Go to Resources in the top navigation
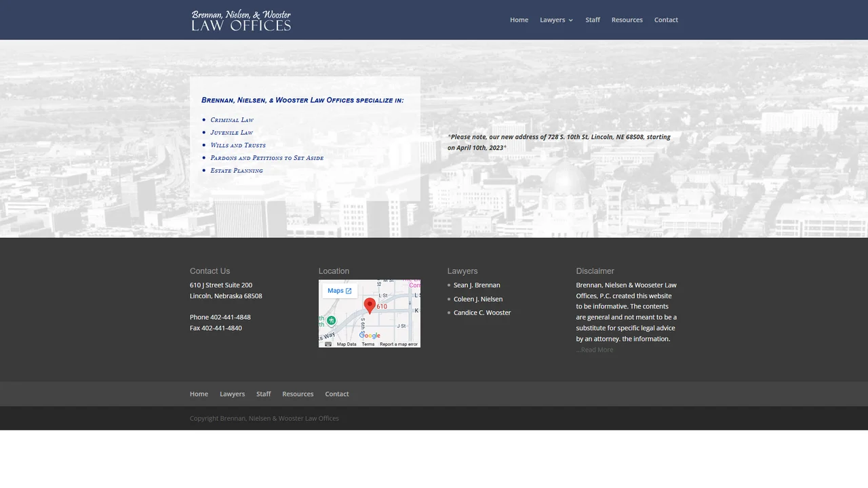Screen dimensions: 868x488 (x=627, y=20)
